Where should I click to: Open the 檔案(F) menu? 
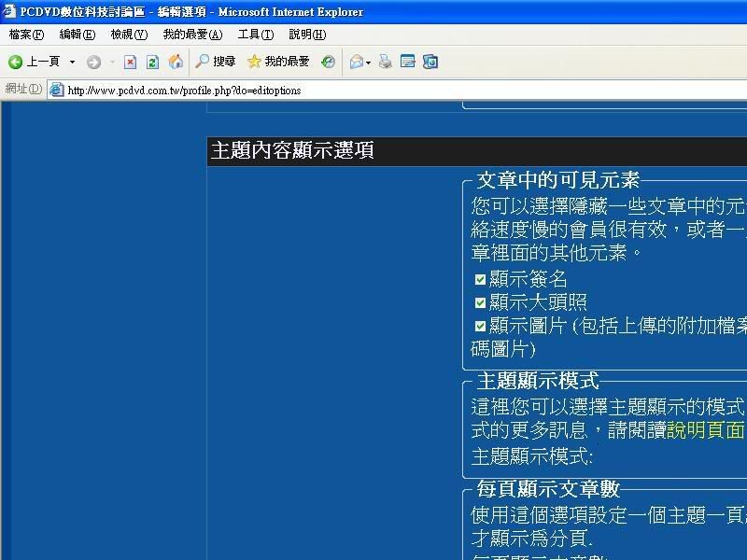(x=26, y=35)
